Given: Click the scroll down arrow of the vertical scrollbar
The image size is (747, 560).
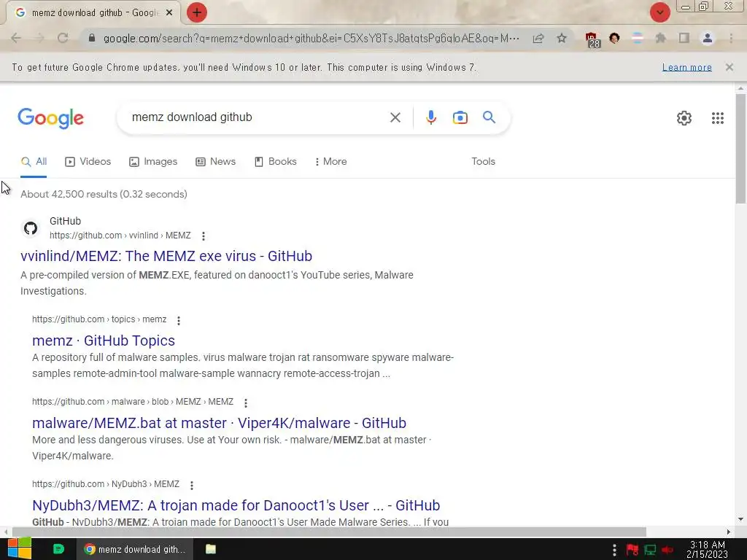Looking at the screenshot, I should coord(741,519).
